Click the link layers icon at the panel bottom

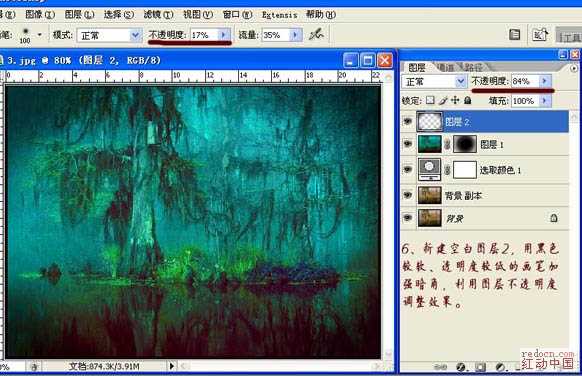(441, 367)
